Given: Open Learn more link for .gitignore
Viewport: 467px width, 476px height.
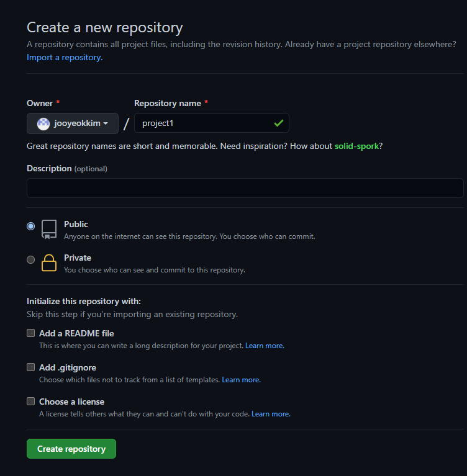Looking at the screenshot, I should (241, 380).
